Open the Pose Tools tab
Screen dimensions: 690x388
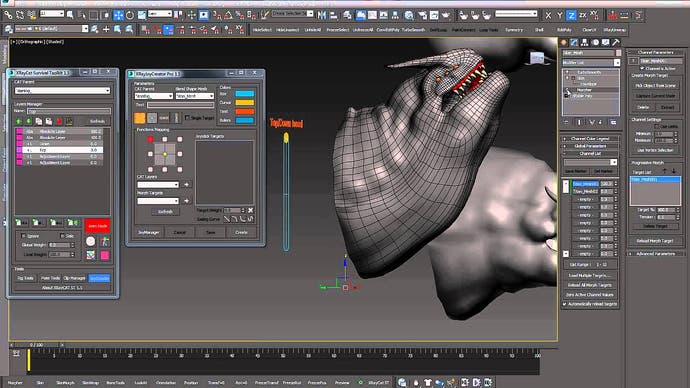tap(50, 278)
